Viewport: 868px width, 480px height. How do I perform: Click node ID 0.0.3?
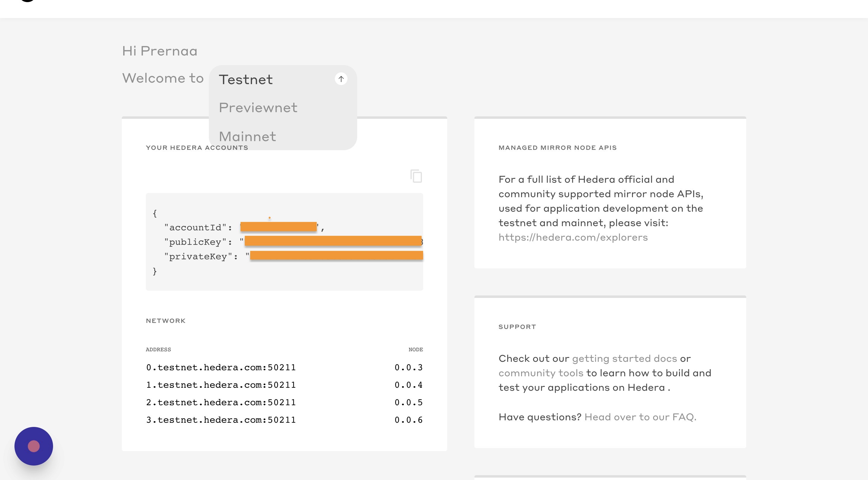pyautogui.click(x=408, y=368)
